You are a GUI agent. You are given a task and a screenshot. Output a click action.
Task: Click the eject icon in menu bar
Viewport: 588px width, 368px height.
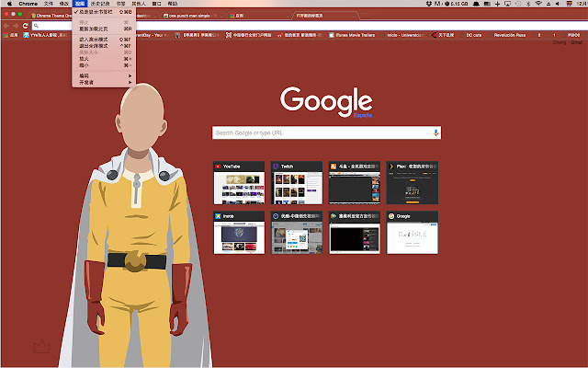click(x=548, y=4)
